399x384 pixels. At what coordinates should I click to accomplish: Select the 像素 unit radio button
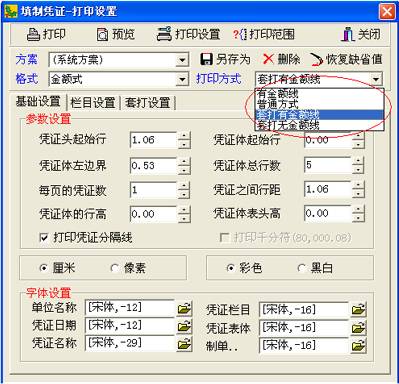tap(115, 268)
